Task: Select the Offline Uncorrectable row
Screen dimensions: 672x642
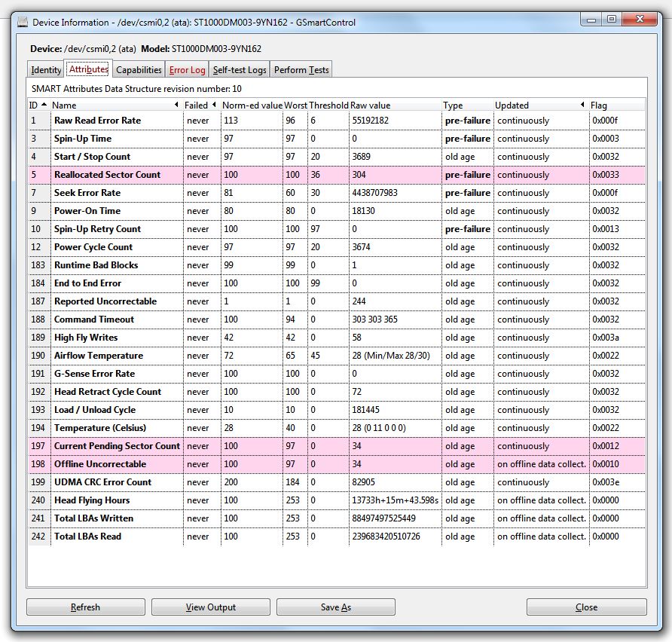Action: (x=100, y=464)
